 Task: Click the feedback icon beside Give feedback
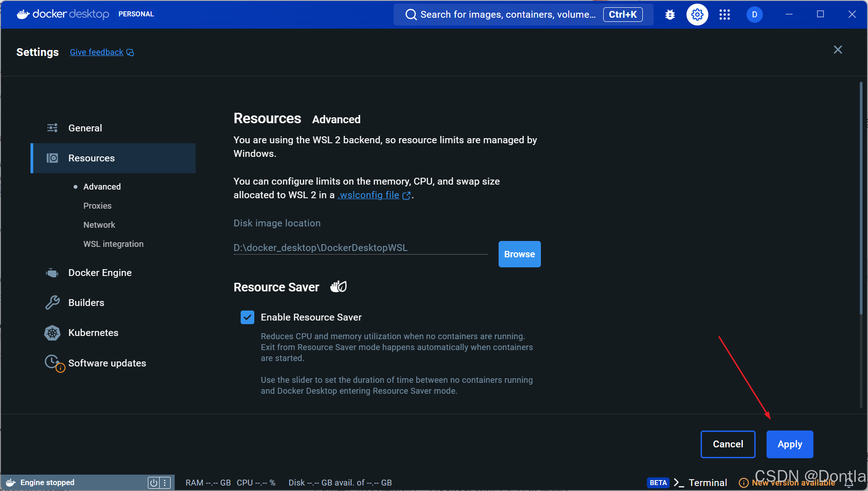click(130, 53)
